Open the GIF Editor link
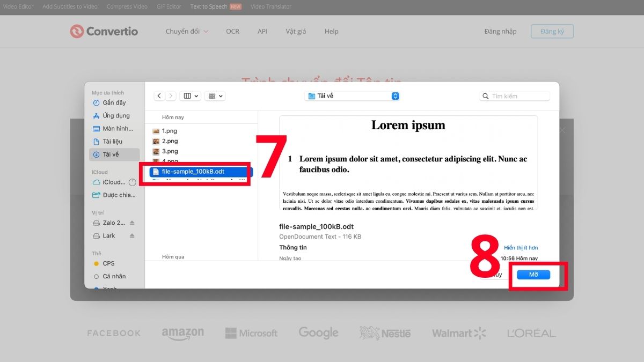Image resolution: width=644 pixels, height=362 pixels. tap(169, 6)
